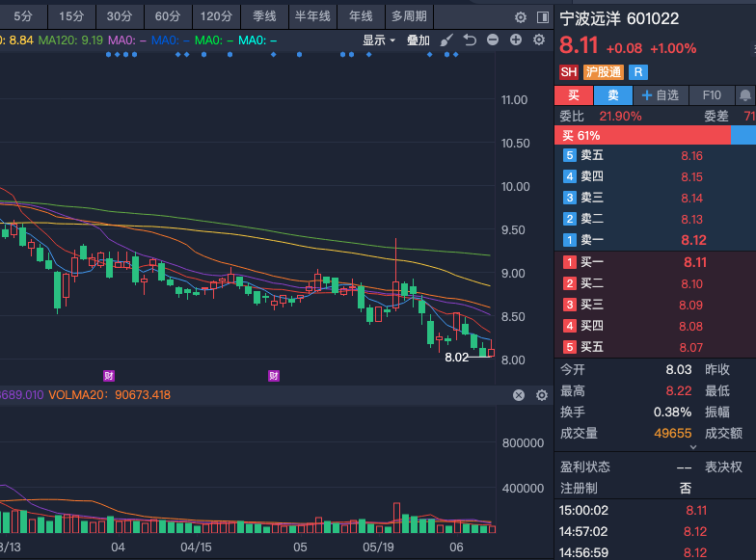Zoom in chart with plus icon
Viewport: 756px width, 560px height.
click(515, 40)
